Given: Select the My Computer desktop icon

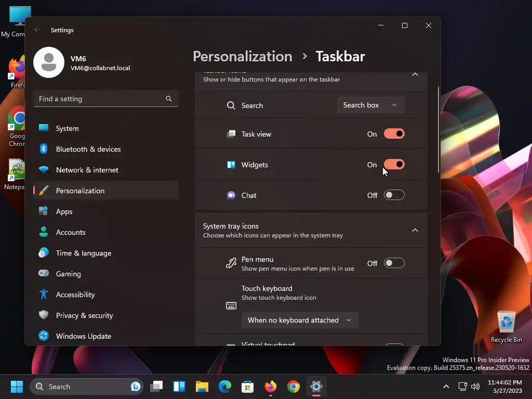Looking at the screenshot, I should click(x=14, y=22).
